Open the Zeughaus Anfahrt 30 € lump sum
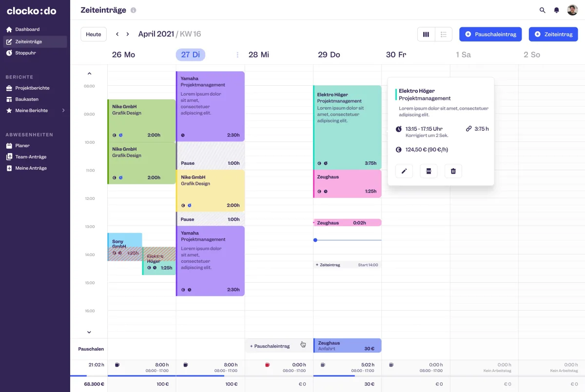585x392 pixels. [x=347, y=346]
